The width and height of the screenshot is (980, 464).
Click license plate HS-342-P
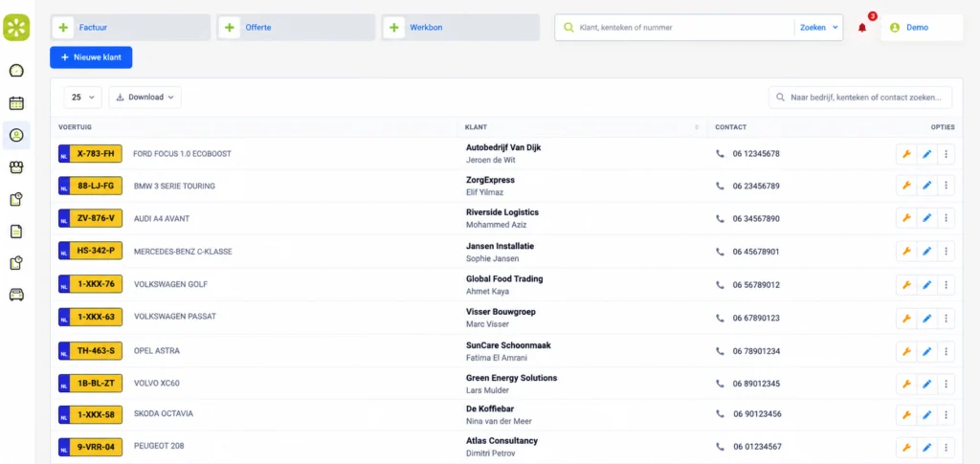[x=90, y=251]
